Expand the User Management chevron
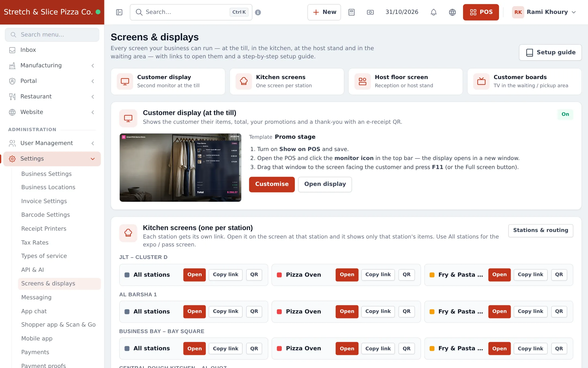Viewport: 588px width, 368px height. [x=93, y=143]
